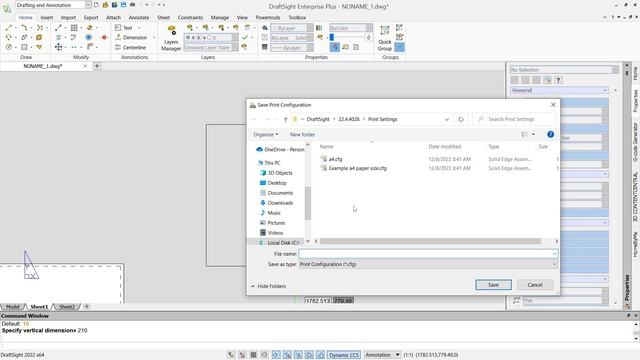Select the Centerline tool
The height and width of the screenshot is (360, 640).
coord(131,47)
